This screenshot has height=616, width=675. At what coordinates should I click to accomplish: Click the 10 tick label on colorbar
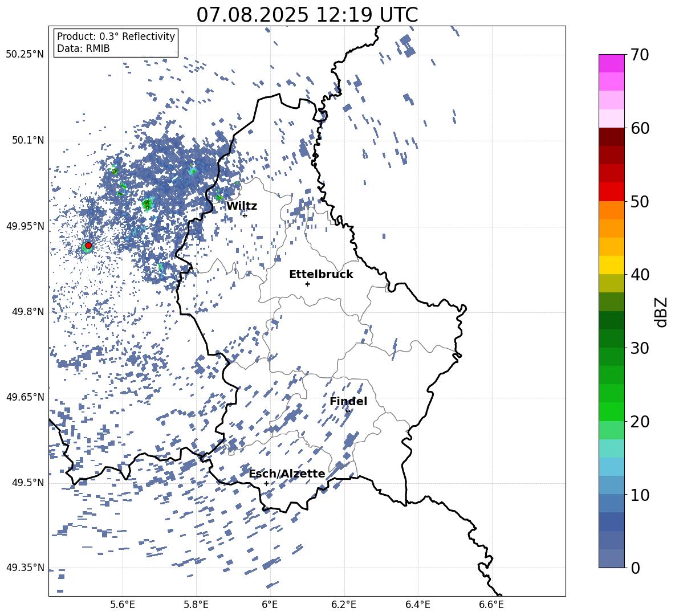coord(640,495)
